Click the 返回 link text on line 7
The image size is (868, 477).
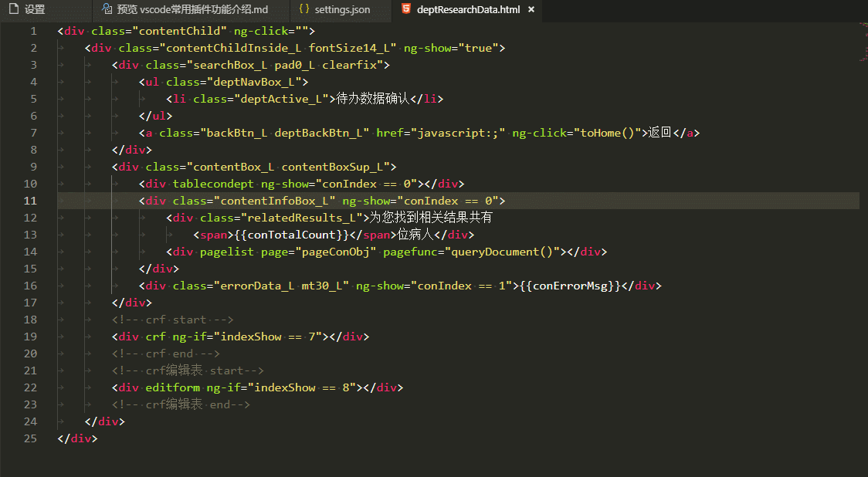tap(659, 133)
